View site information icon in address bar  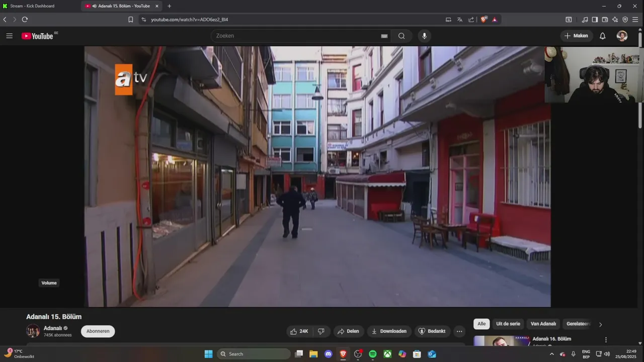coord(143,20)
